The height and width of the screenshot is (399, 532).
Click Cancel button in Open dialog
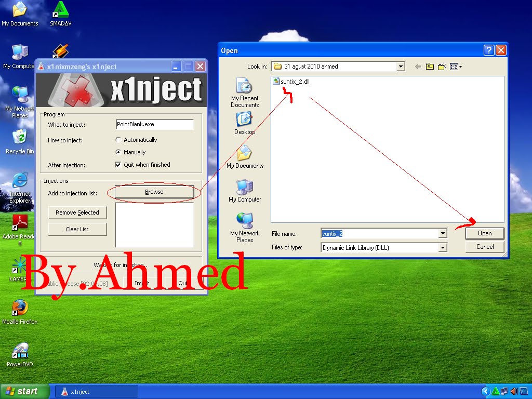point(485,247)
